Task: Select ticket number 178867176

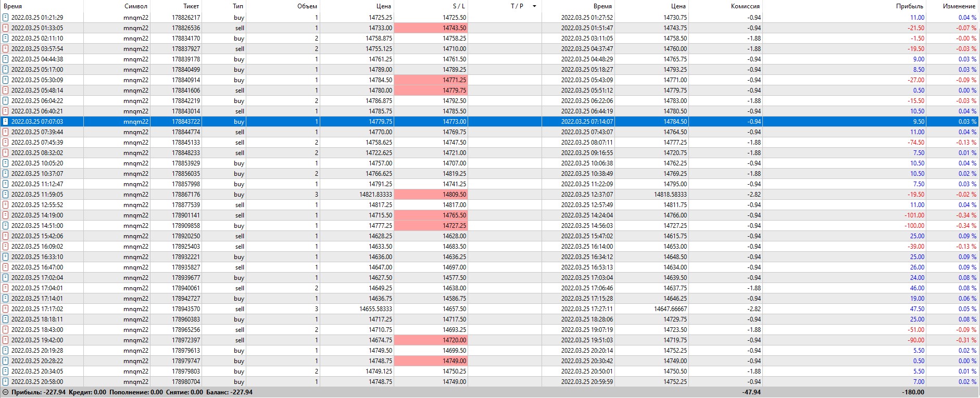Action: pyautogui.click(x=186, y=195)
